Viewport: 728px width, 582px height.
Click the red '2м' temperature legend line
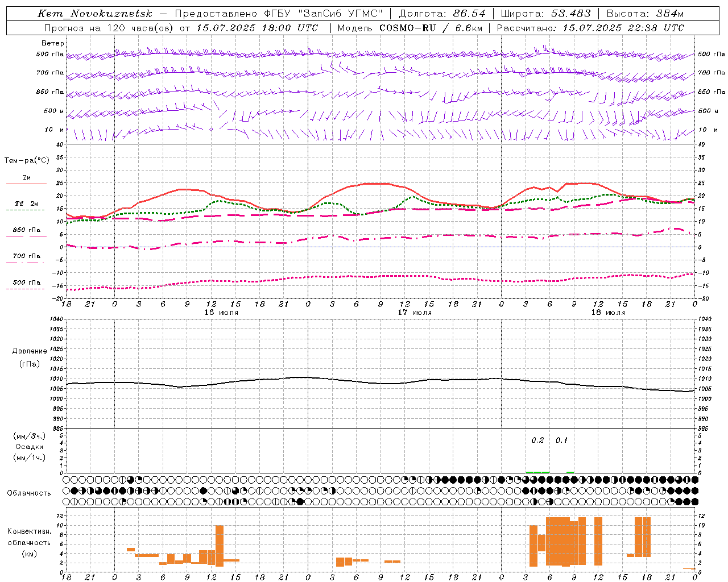tap(26, 184)
